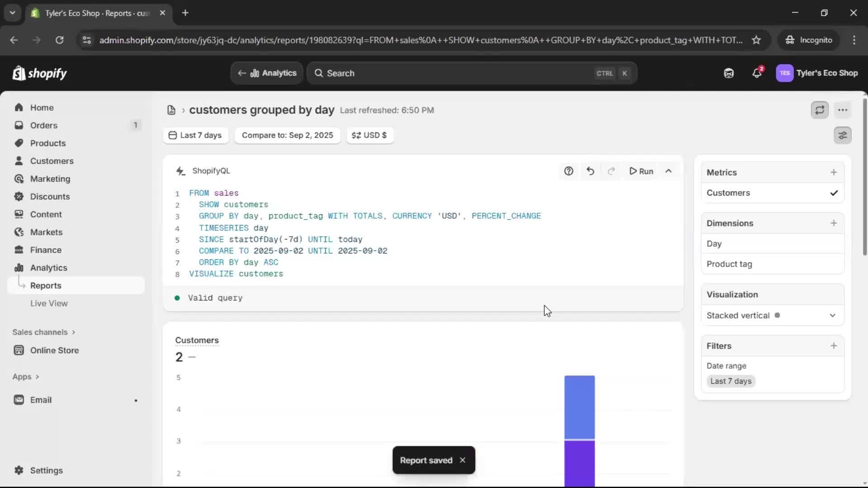The height and width of the screenshot is (488, 868).
Task: Navigate back using the arrow beside Analytics
Action: coord(242,73)
